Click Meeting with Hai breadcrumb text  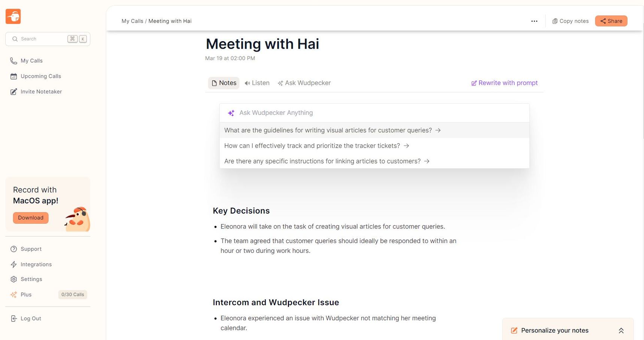[x=170, y=21]
